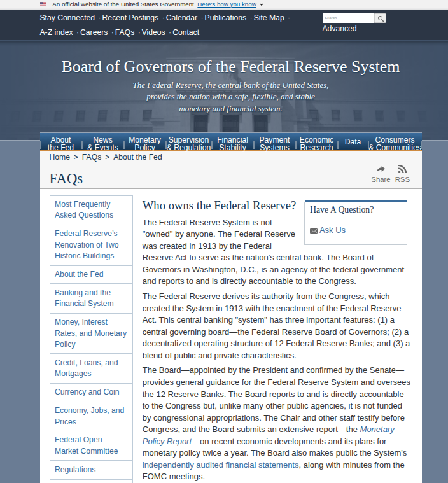Select About the Fed in sidebar
The width and height of the screenshot is (448, 483).
tap(91, 274)
